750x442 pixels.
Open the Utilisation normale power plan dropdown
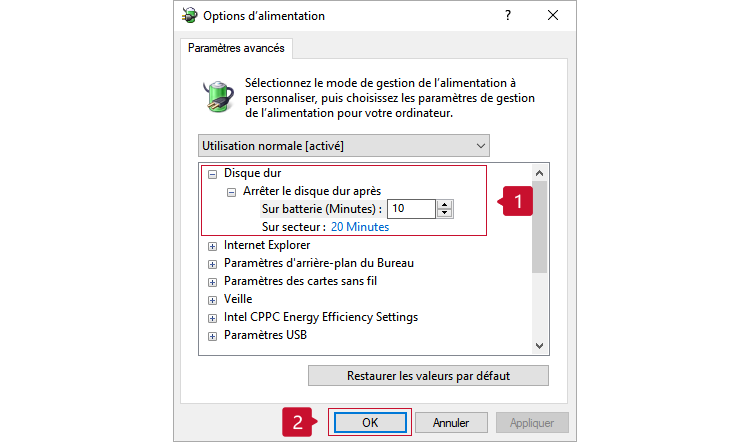pyautogui.click(x=344, y=146)
